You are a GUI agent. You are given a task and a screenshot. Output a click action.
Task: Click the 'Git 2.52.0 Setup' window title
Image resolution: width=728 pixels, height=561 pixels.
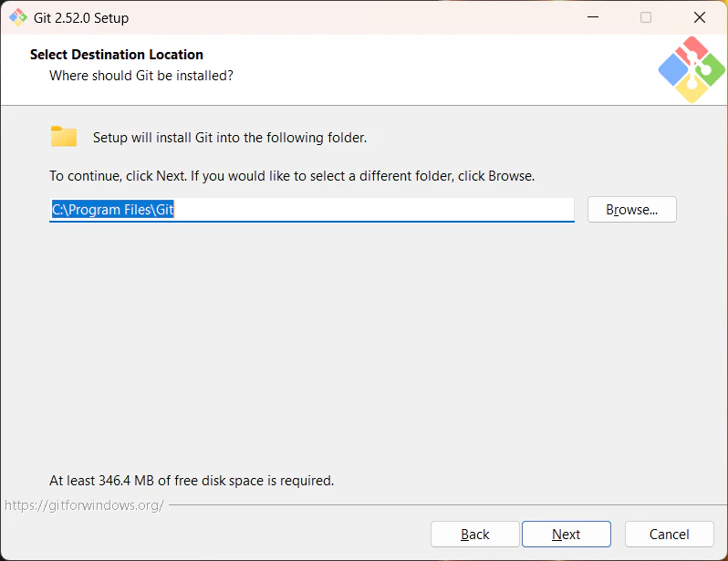tap(81, 17)
